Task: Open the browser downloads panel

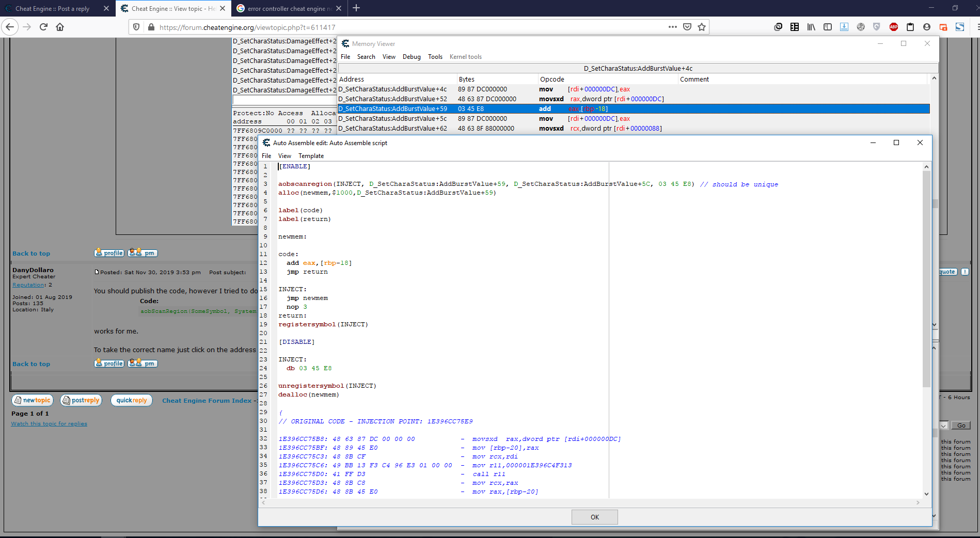Action: (x=844, y=27)
